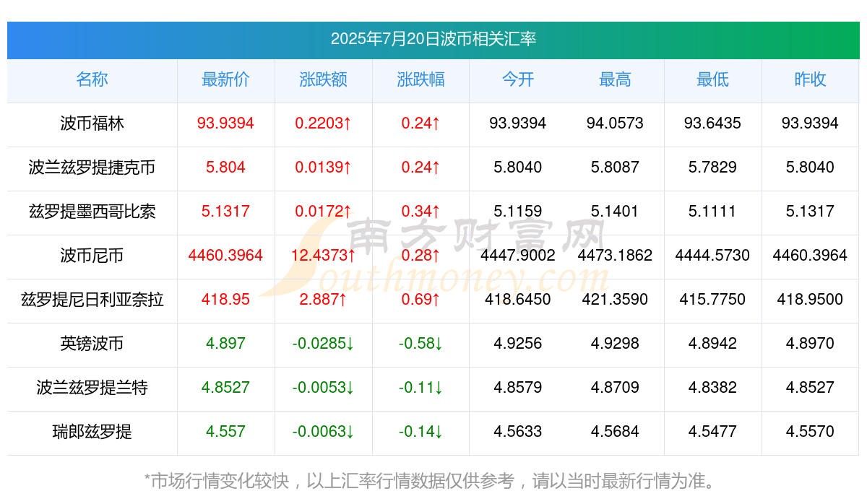Click change amount 0.0172↑
The width and height of the screenshot is (867, 504).
(323, 212)
